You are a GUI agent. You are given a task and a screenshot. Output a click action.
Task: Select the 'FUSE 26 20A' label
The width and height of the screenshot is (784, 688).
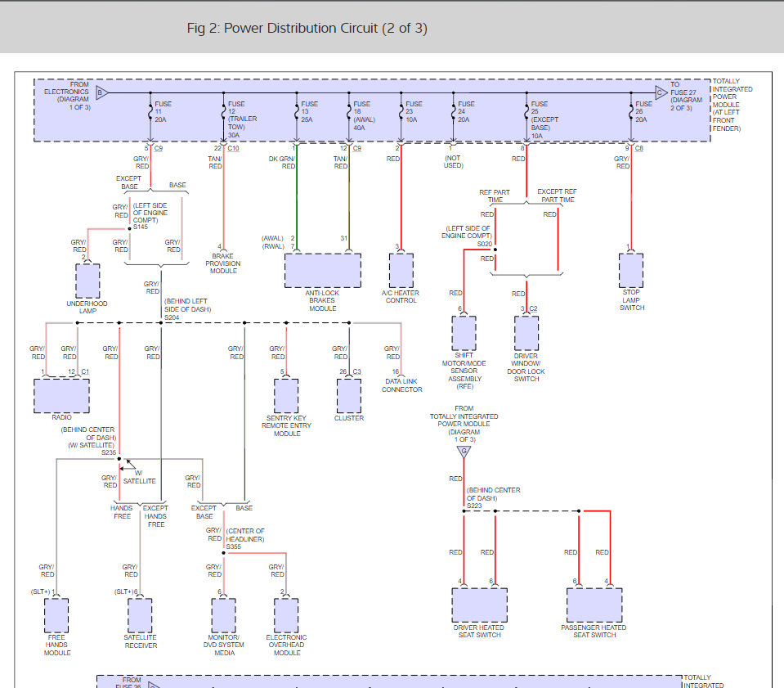(643, 111)
